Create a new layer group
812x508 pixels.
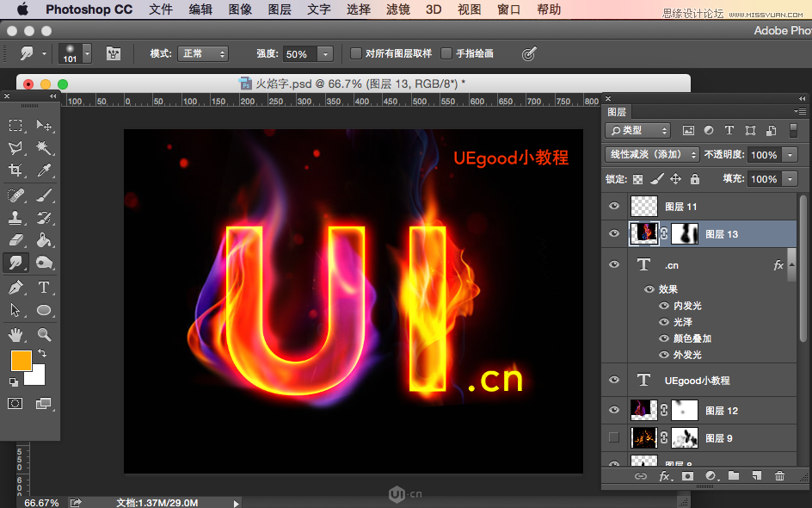point(733,475)
